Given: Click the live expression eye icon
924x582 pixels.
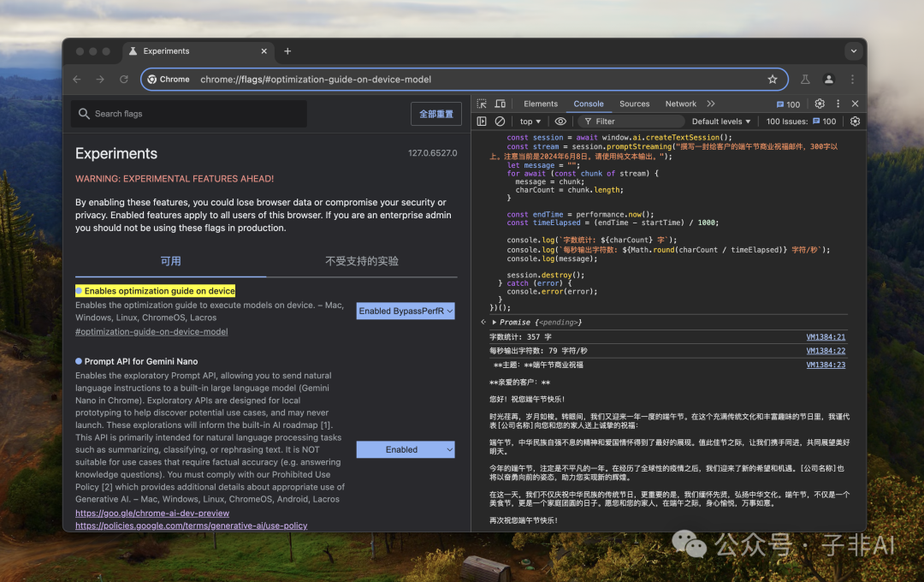Looking at the screenshot, I should pyautogui.click(x=560, y=122).
